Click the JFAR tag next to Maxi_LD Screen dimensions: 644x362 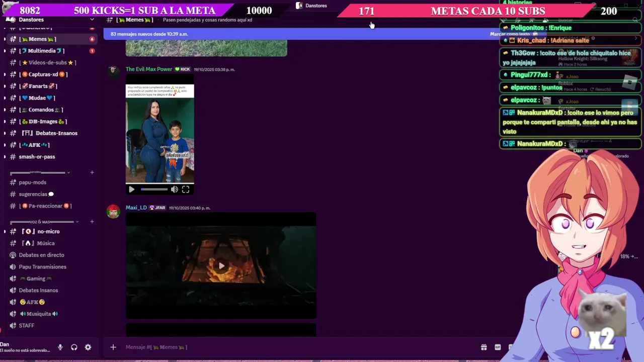(x=157, y=208)
